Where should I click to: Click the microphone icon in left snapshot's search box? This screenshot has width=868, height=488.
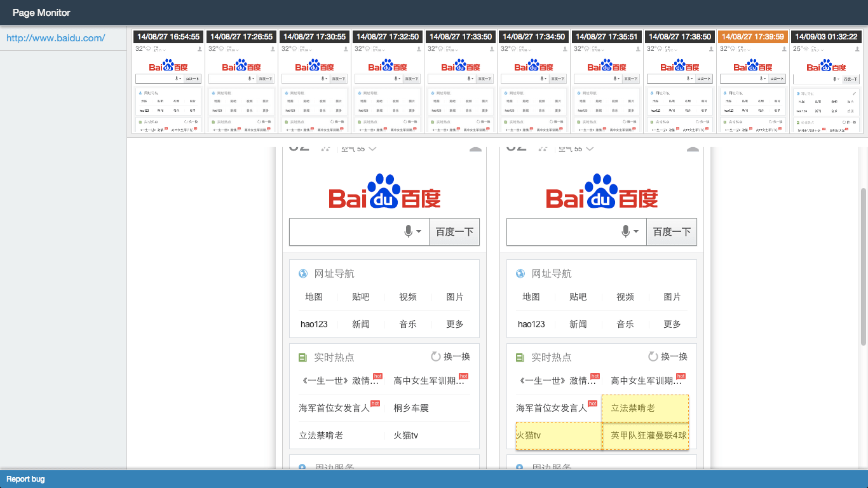409,232
